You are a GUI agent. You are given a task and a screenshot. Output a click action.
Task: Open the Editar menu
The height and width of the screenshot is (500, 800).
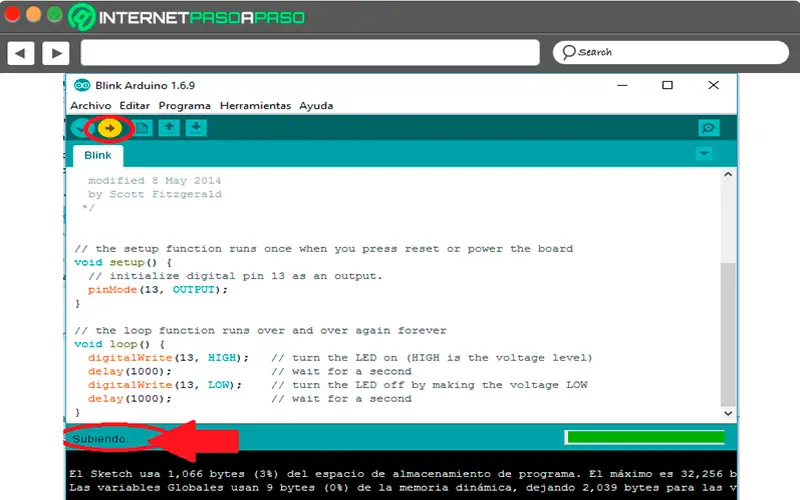click(x=135, y=106)
